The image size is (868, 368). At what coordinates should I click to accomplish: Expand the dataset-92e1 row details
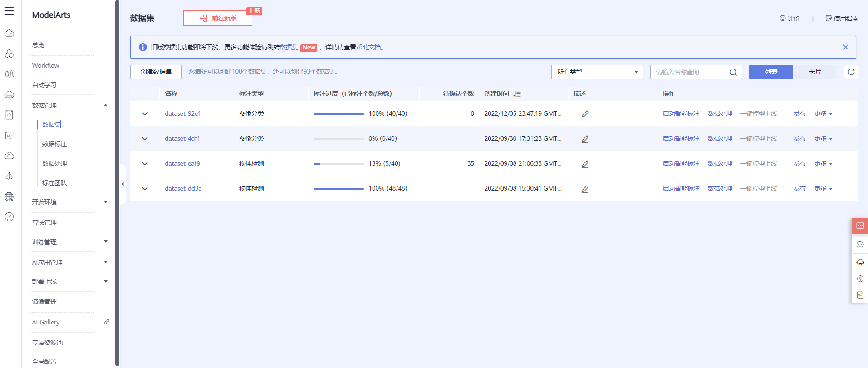(x=145, y=113)
